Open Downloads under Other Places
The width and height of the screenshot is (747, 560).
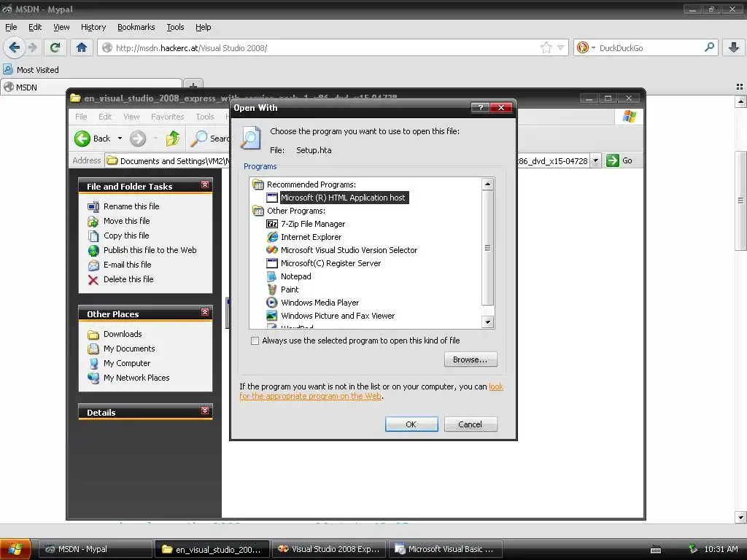(x=123, y=334)
